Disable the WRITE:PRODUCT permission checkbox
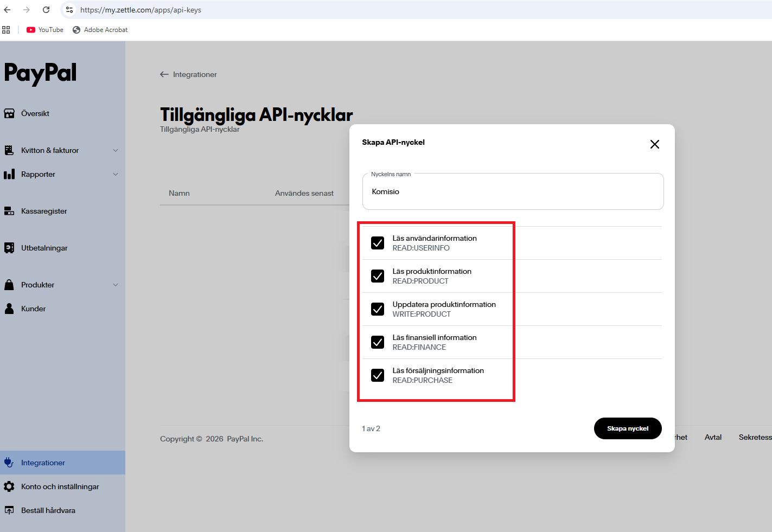 (x=378, y=309)
